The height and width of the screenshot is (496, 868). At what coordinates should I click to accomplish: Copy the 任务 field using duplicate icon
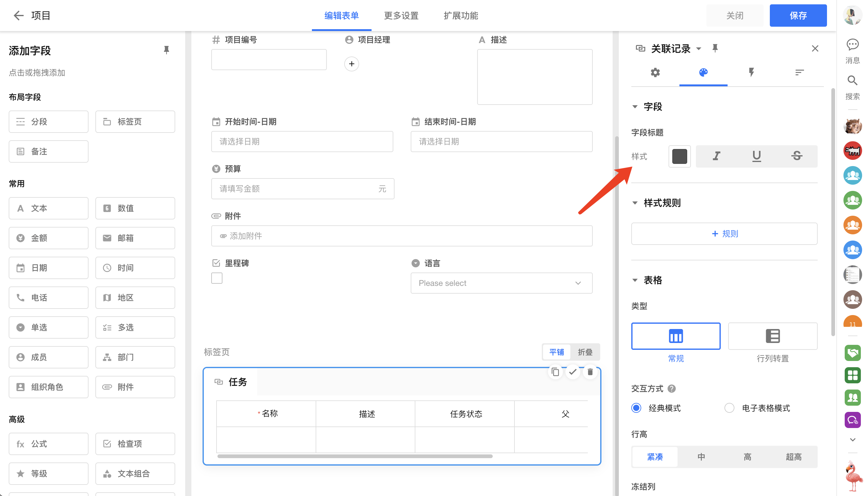(555, 372)
